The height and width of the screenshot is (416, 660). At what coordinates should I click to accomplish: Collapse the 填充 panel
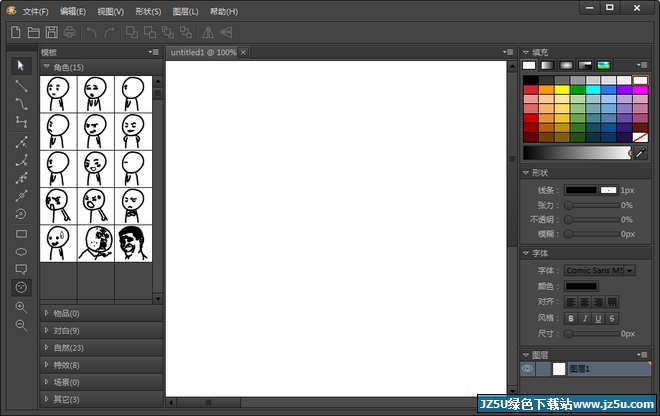(x=526, y=52)
